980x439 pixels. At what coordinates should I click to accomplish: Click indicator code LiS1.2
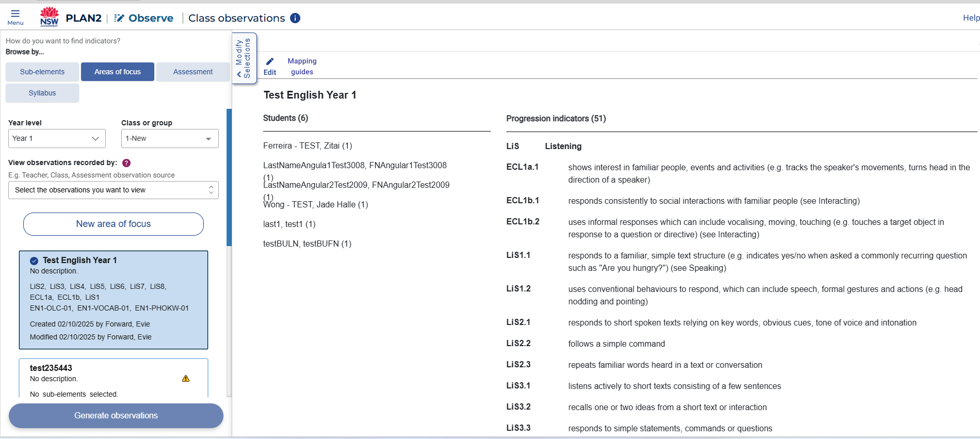[x=518, y=289]
